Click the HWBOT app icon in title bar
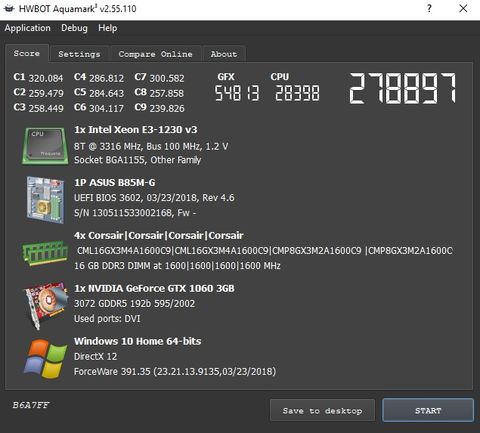 click(x=9, y=8)
